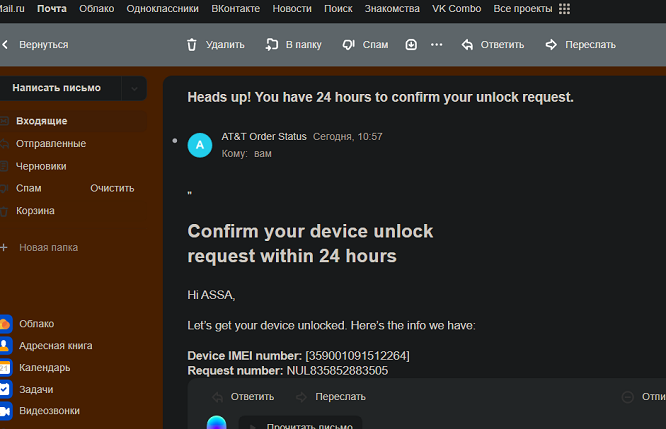Go to Почта in top navigation
Viewport: 666px width, 429px height.
[52, 8]
